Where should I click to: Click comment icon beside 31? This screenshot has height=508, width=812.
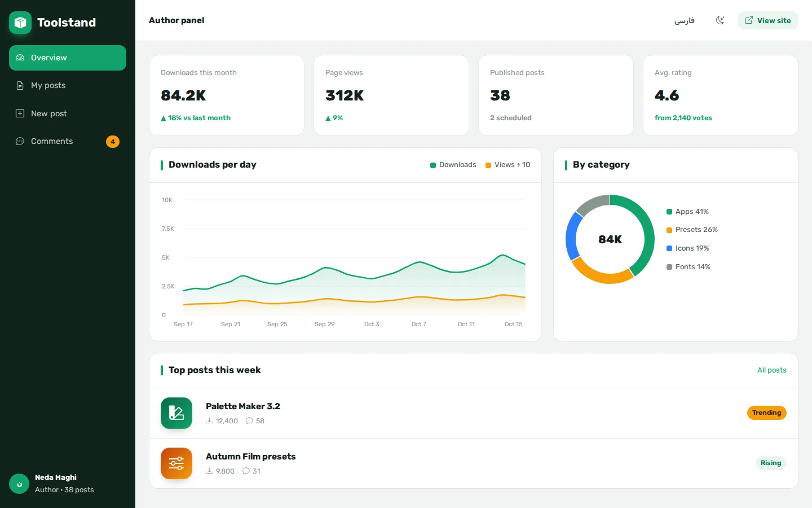point(246,471)
